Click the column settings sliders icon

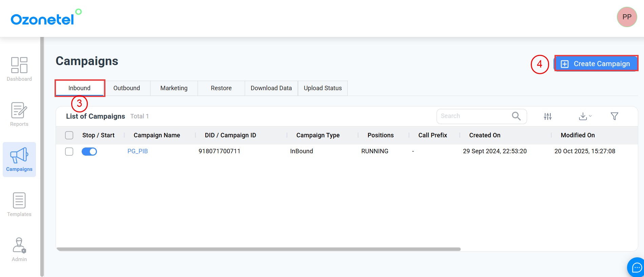tap(547, 116)
